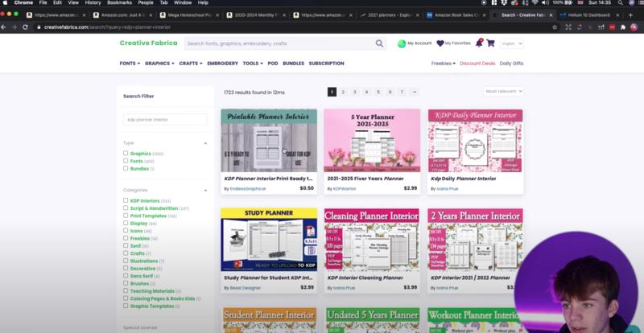The image size is (644, 333).
Task: Go to Discount Deals link
Action: click(x=477, y=63)
